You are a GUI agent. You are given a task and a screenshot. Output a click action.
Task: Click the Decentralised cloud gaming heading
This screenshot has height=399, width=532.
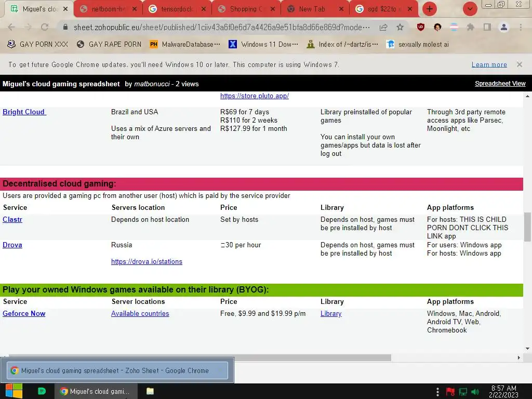(x=59, y=183)
